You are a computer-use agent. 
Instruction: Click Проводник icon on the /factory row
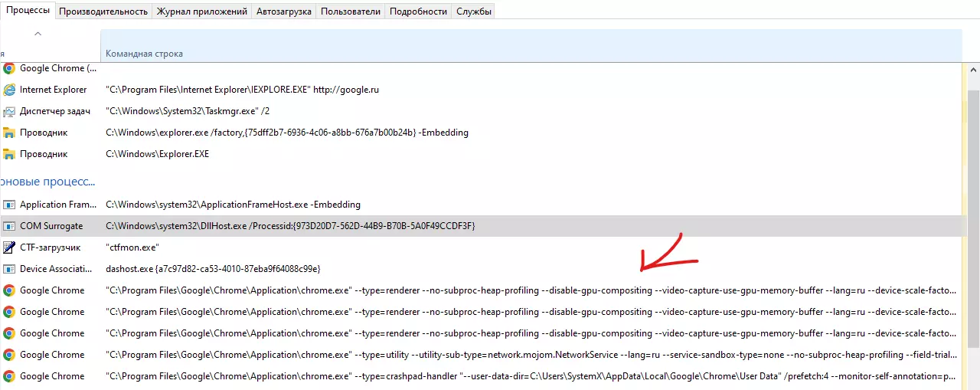click(9, 133)
